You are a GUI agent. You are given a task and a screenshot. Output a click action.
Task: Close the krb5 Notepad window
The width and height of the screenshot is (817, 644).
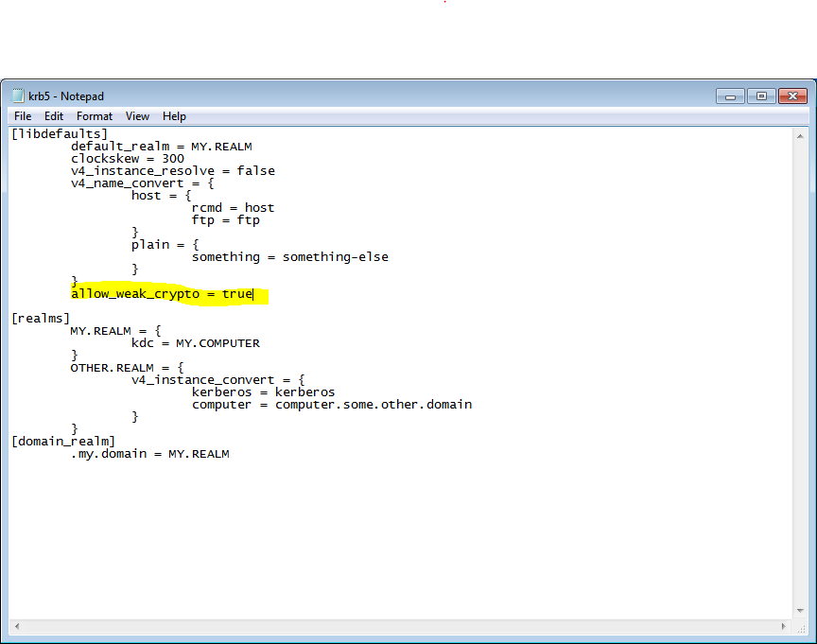click(792, 96)
